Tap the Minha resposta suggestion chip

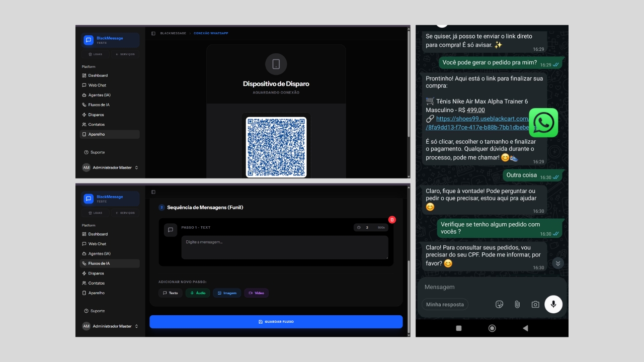pos(445,304)
